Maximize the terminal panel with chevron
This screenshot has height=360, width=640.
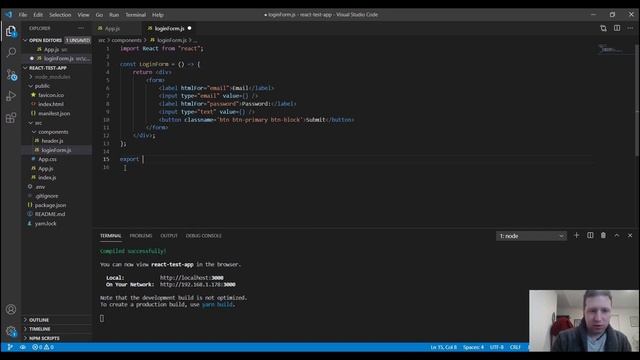coord(617,236)
